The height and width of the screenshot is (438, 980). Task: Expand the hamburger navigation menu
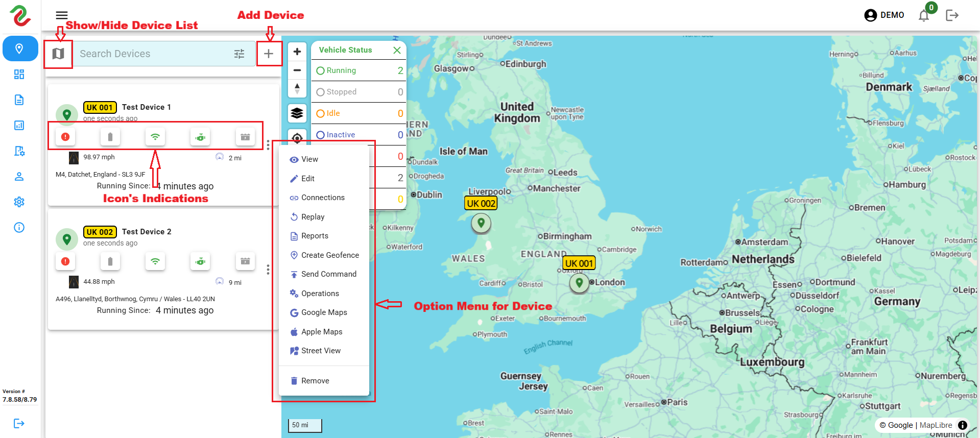[x=62, y=15]
